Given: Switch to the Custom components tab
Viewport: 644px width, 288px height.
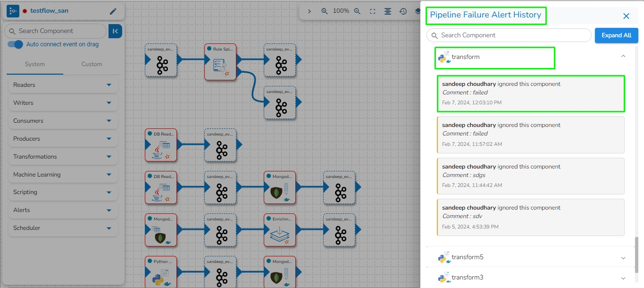Looking at the screenshot, I should pyautogui.click(x=92, y=64).
